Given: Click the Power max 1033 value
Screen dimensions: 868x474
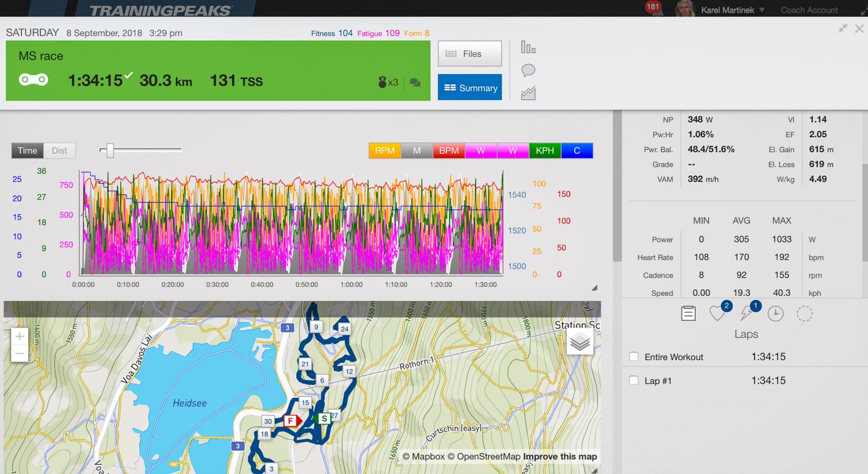Looking at the screenshot, I should pos(781,239).
